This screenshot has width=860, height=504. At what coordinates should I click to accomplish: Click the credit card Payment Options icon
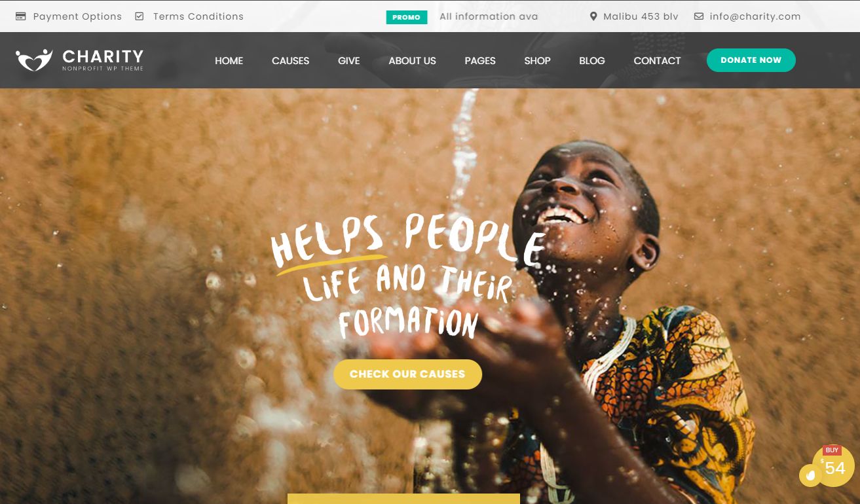click(21, 16)
